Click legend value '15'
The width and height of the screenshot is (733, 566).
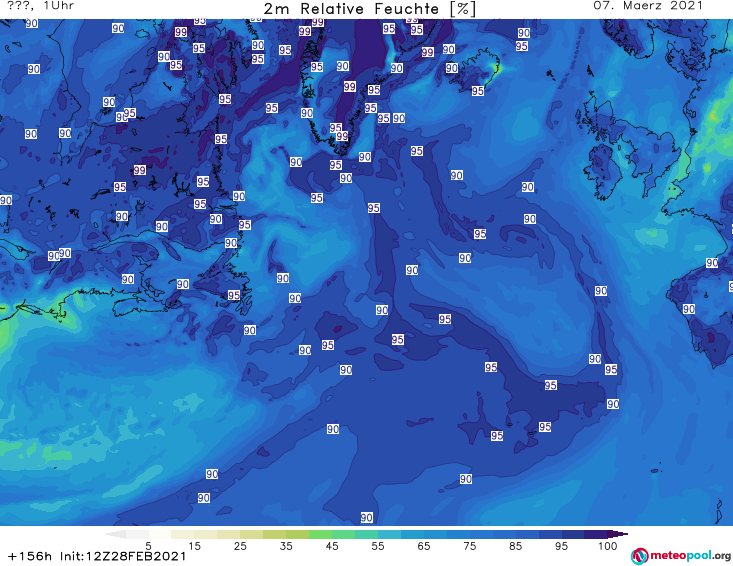click(194, 546)
